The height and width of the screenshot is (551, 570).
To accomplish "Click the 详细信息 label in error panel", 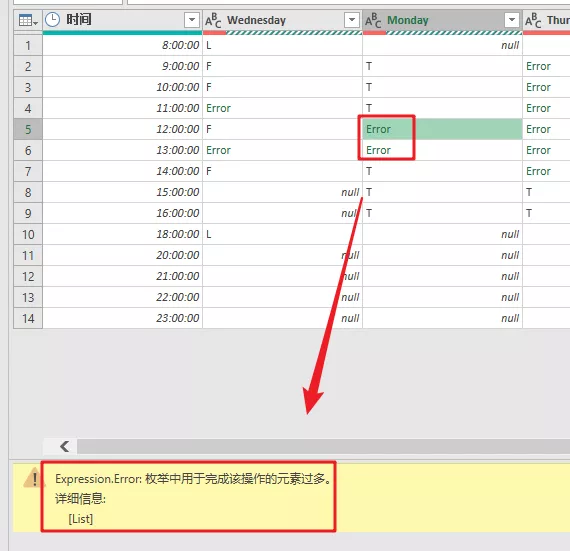I will click(80, 499).
